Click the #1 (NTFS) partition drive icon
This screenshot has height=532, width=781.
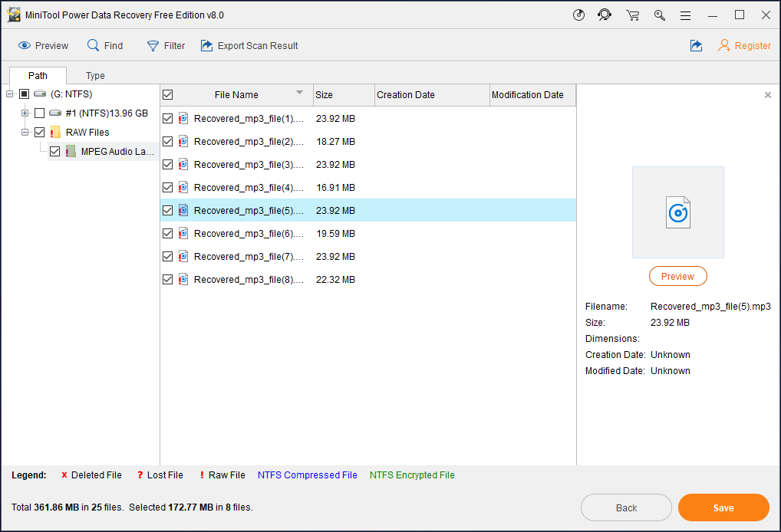pyautogui.click(x=55, y=113)
